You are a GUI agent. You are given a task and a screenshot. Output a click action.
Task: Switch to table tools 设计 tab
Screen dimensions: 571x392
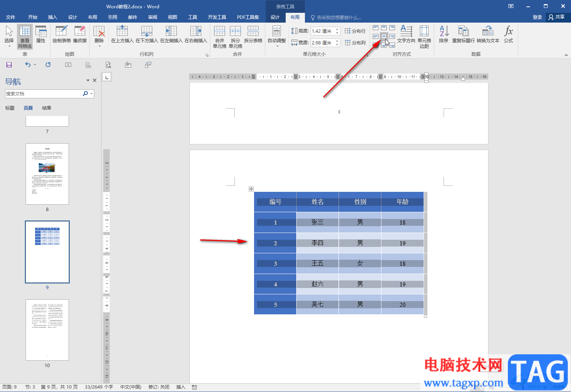point(275,17)
